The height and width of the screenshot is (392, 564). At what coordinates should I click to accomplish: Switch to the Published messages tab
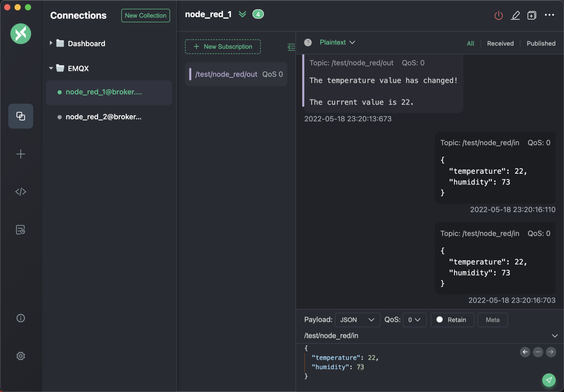pyautogui.click(x=541, y=43)
